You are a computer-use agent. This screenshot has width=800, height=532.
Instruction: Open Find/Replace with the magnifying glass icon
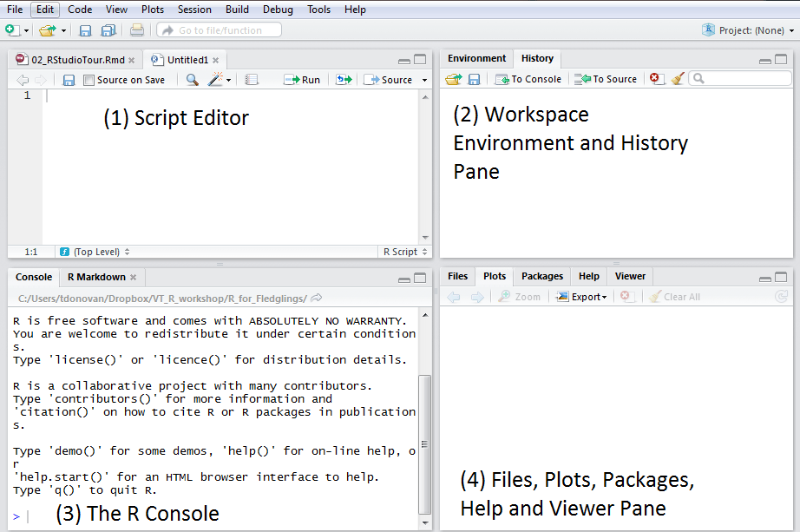pyautogui.click(x=192, y=79)
